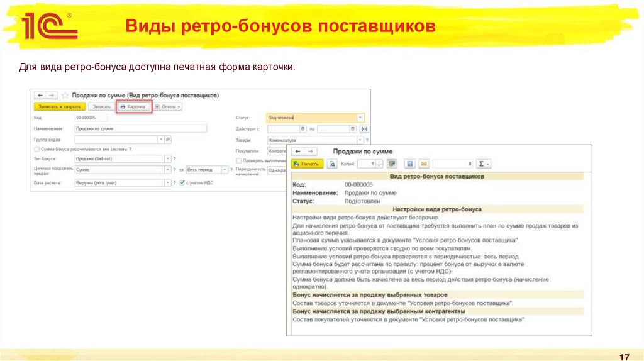This screenshot has height=361, width=644.
Task: Save printed form with floppy disk icon
Action: (x=409, y=164)
